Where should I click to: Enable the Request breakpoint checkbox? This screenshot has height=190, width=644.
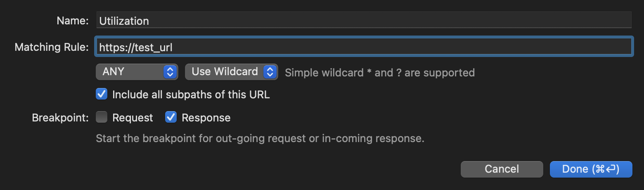click(102, 118)
